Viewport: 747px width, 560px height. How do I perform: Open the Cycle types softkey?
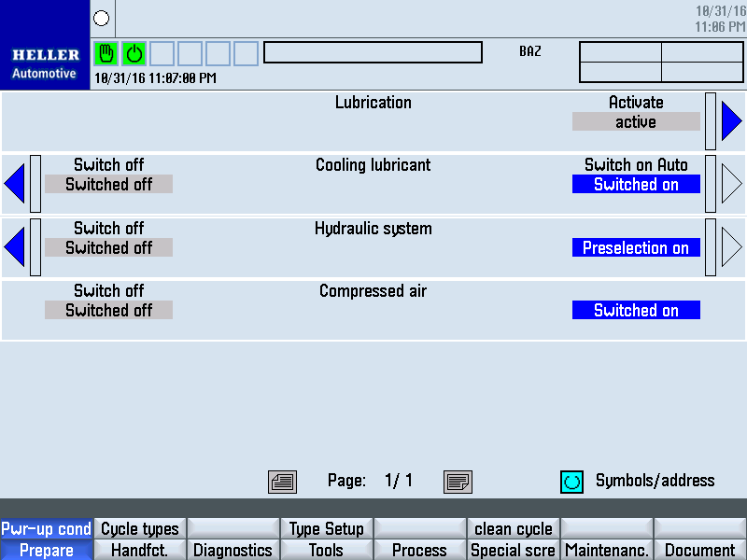140,529
